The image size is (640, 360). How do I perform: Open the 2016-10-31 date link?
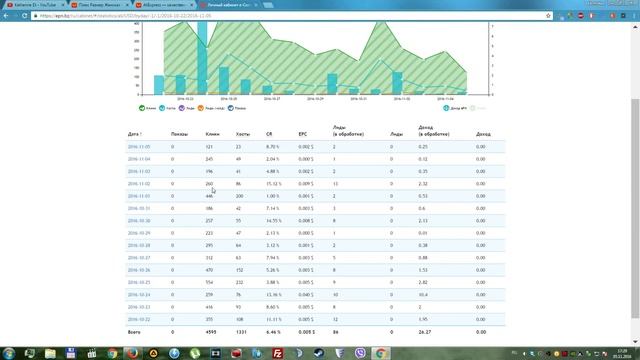point(139,208)
